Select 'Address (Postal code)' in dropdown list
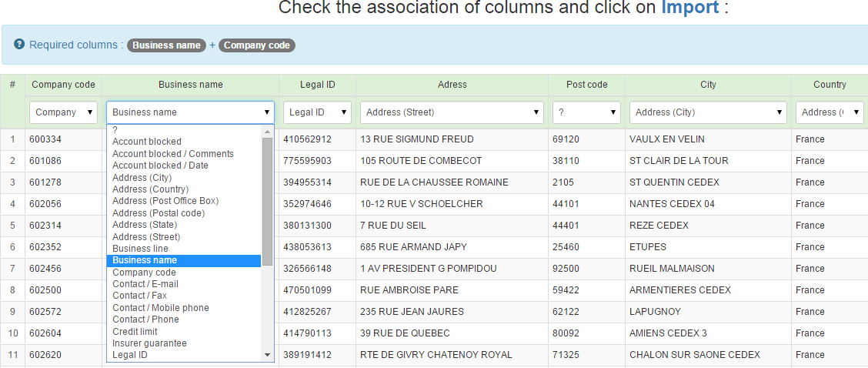868x368 pixels. (x=159, y=213)
